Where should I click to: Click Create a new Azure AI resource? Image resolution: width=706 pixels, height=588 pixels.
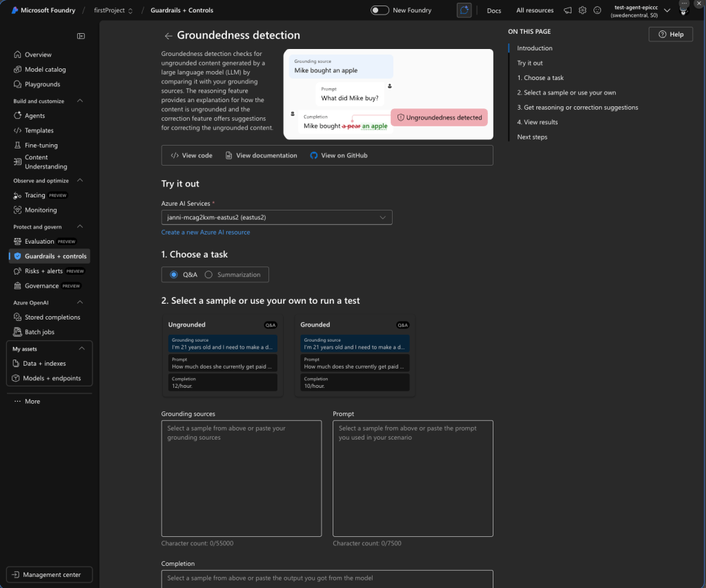click(206, 233)
